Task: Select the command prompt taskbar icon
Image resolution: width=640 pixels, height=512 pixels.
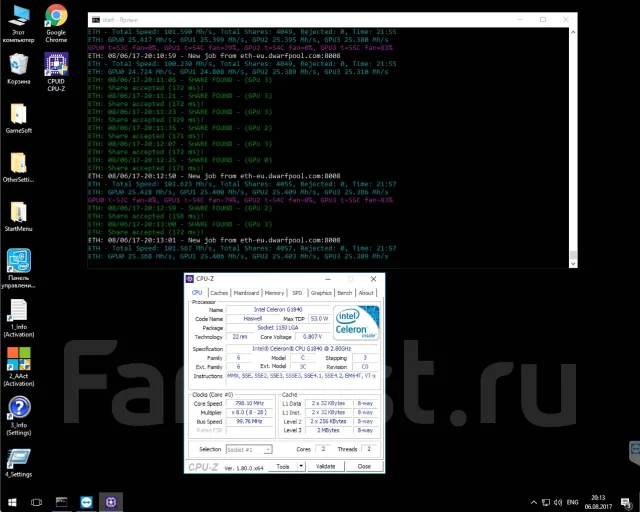Action: [62, 502]
